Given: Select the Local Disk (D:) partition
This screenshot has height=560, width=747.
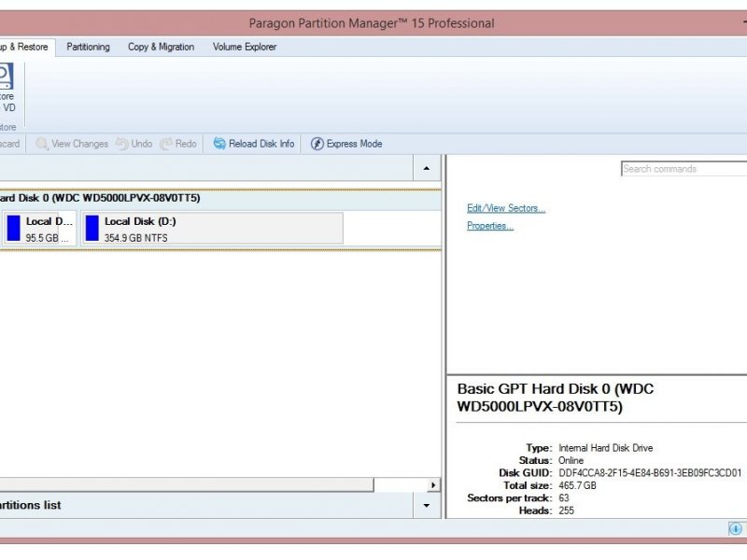Looking at the screenshot, I should click(x=212, y=229).
